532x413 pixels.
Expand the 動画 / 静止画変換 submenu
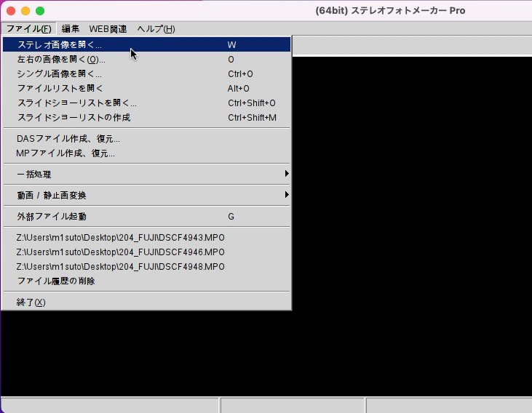(x=146, y=196)
